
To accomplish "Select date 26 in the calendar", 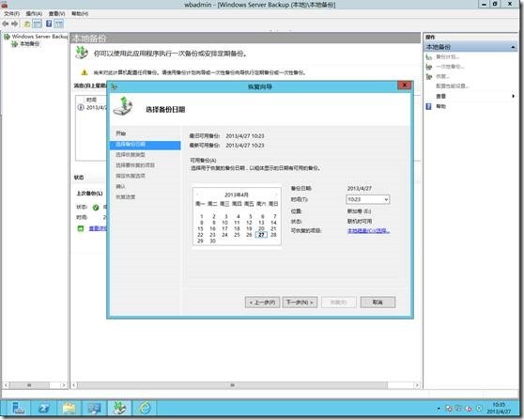I will [249, 235].
